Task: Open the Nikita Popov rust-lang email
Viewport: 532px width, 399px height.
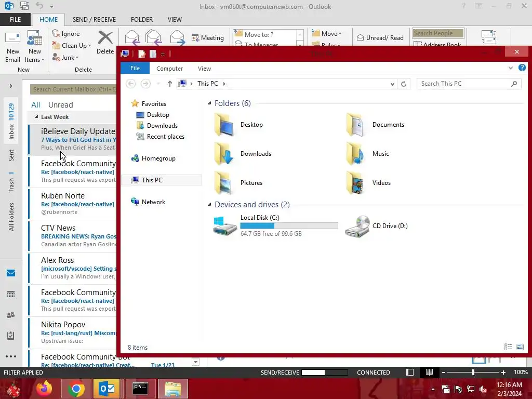Action: tap(73, 332)
